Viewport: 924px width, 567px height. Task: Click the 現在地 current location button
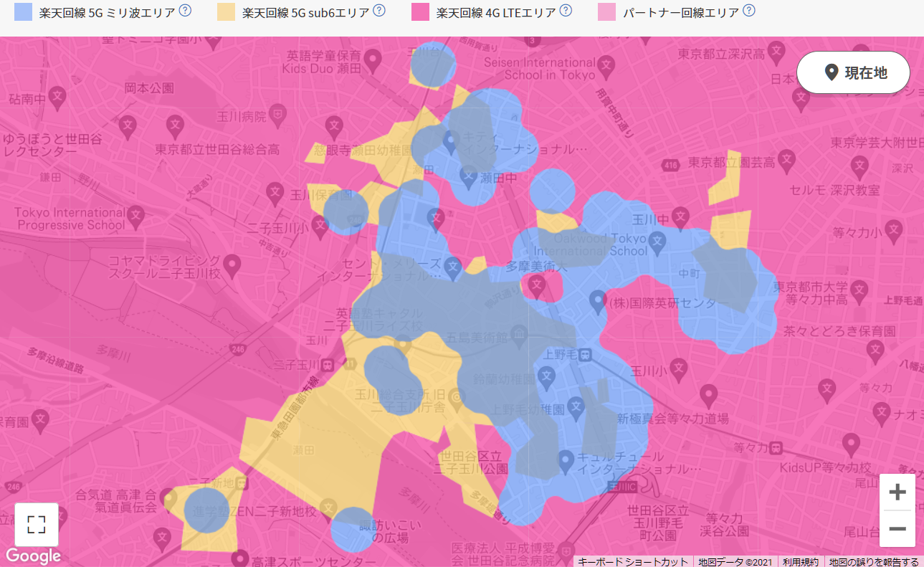[x=853, y=72]
